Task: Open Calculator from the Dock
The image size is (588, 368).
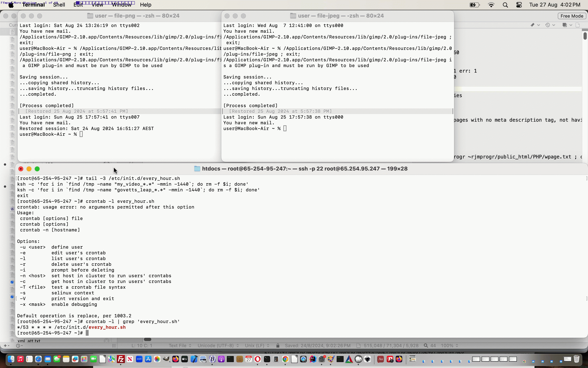Action: (x=276, y=359)
